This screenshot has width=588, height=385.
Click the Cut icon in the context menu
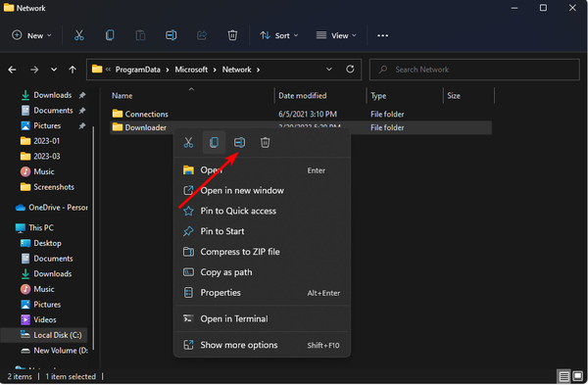(188, 142)
